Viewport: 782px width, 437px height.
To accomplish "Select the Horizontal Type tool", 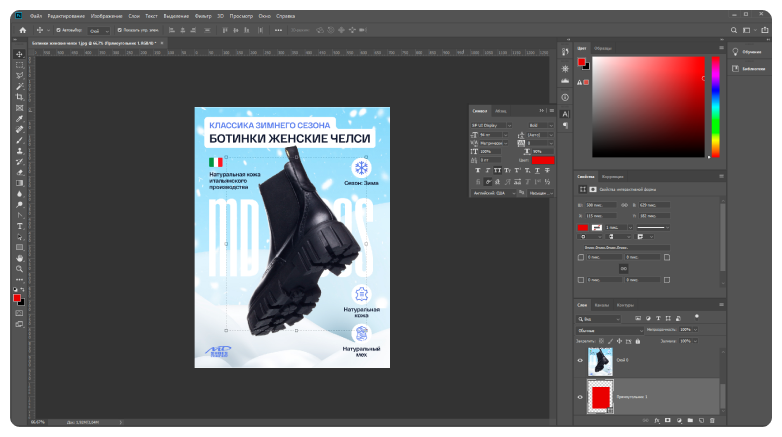I will pyautogui.click(x=19, y=226).
